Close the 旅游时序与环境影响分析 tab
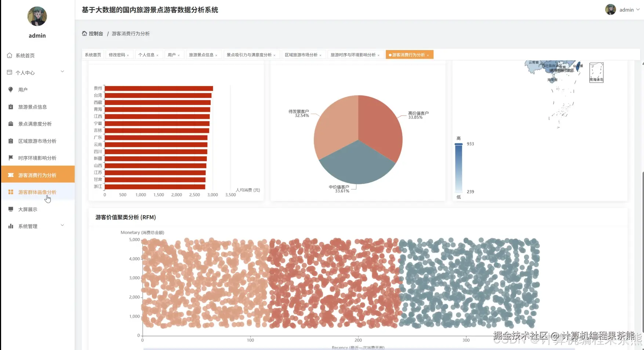The height and width of the screenshot is (350, 644). (x=379, y=55)
